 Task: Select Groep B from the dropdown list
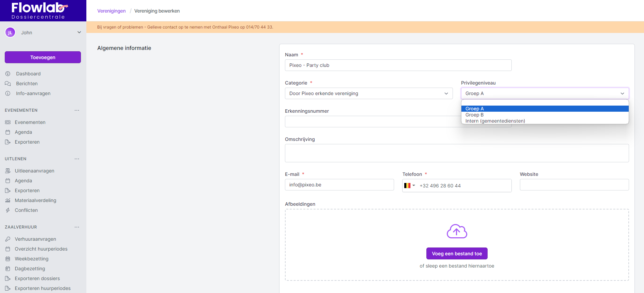[474, 115]
